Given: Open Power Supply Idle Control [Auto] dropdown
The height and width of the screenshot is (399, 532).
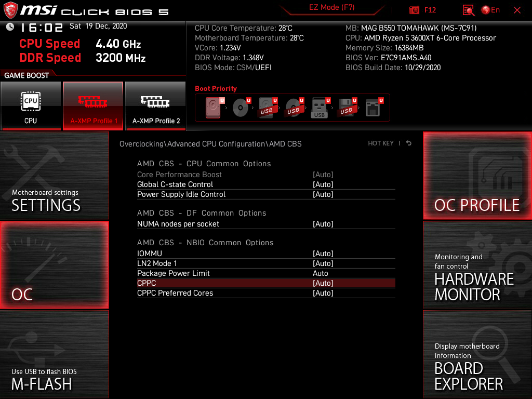Looking at the screenshot, I should coord(323,194).
